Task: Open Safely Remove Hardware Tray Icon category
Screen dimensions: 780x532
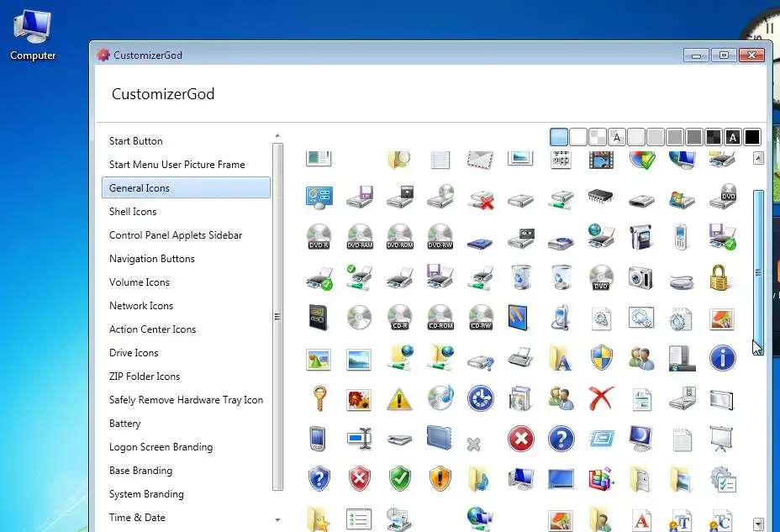Action: click(x=186, y=400)
